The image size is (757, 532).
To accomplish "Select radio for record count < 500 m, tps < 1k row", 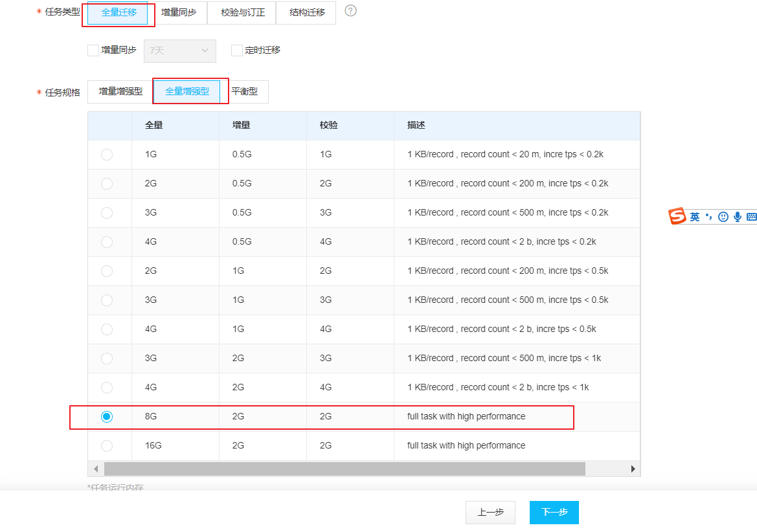I will [x=107, y=359].
